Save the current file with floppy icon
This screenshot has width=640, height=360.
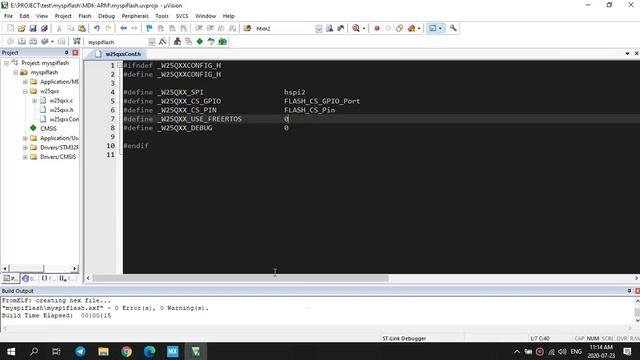(33, 28)
